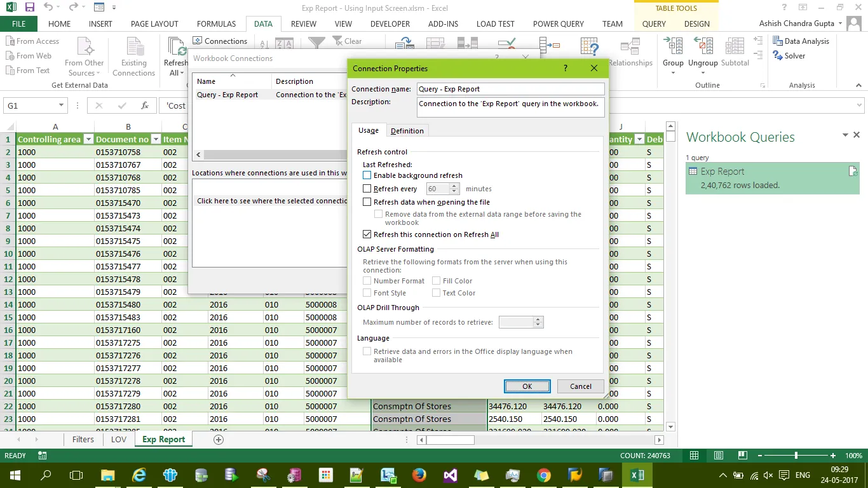This screenshot has height=488, width=868.
Task: Enable background refresh checkbox
Action: pyautogui.click(x=367, y=175)
